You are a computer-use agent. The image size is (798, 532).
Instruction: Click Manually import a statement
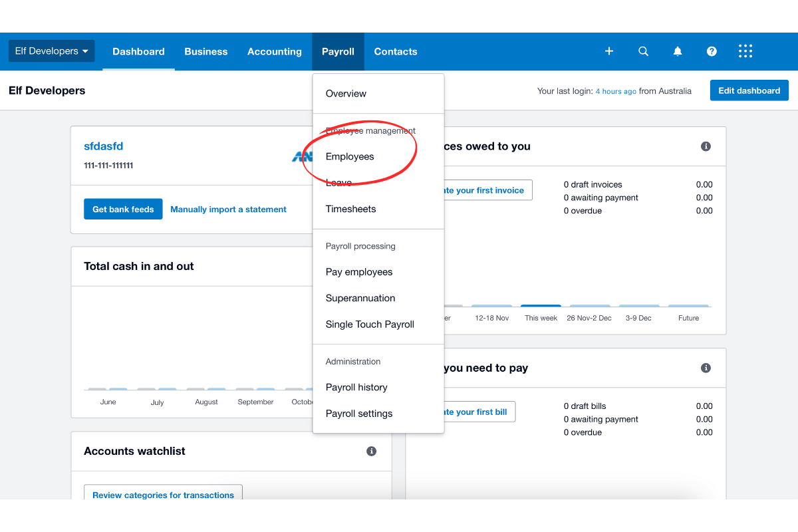(x=229, y=209)
